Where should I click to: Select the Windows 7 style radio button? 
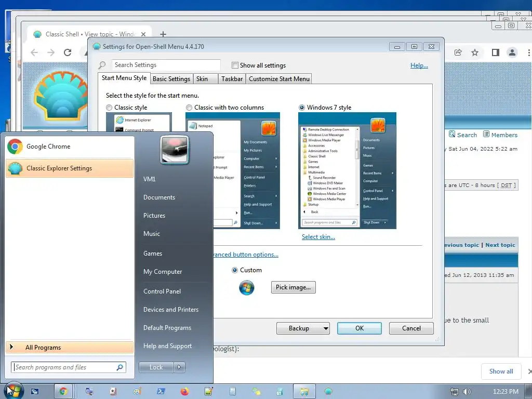click(x=302, y=108)
